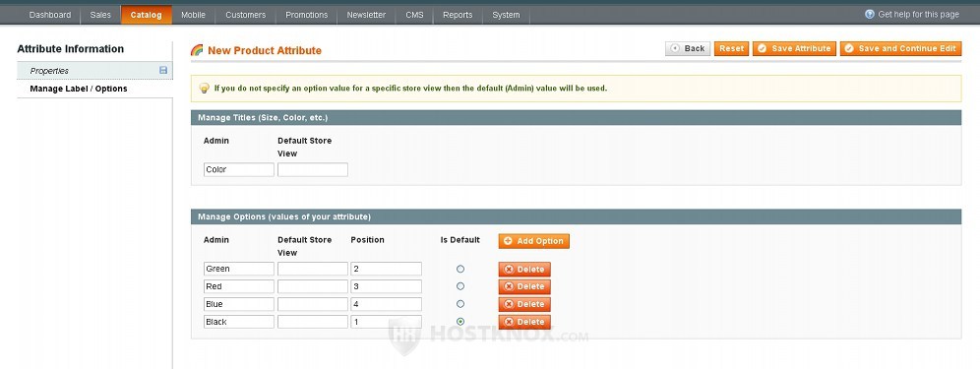This screenshot has width=980, height=369.
Task: Click the help question-mark icon
Action: coord(870,14)
